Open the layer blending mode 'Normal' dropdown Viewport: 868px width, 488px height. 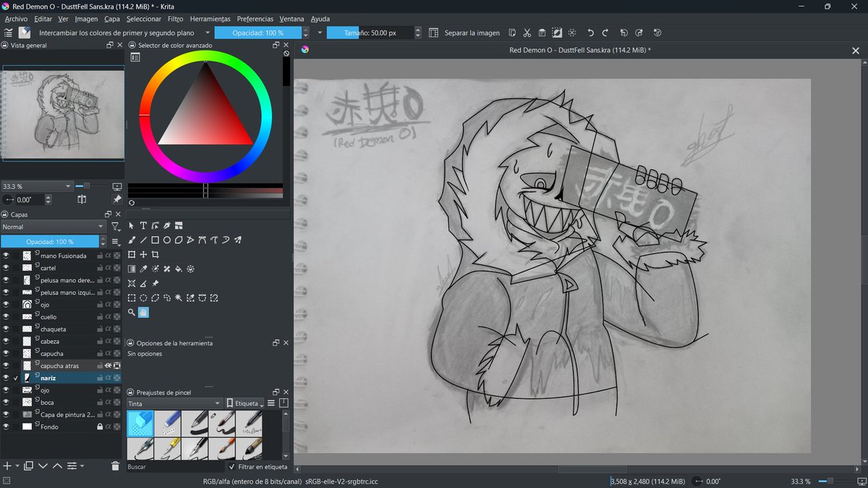coord(54,227)
